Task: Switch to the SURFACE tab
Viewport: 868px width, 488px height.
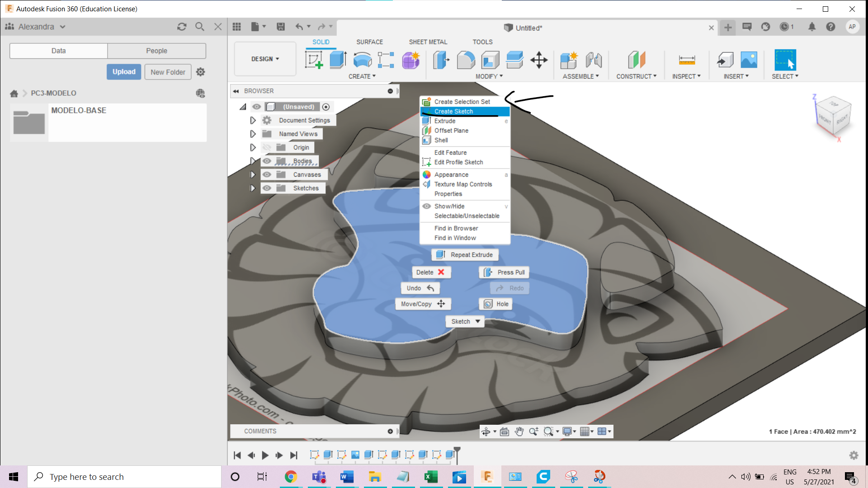Action: click(x=369, y=42)
